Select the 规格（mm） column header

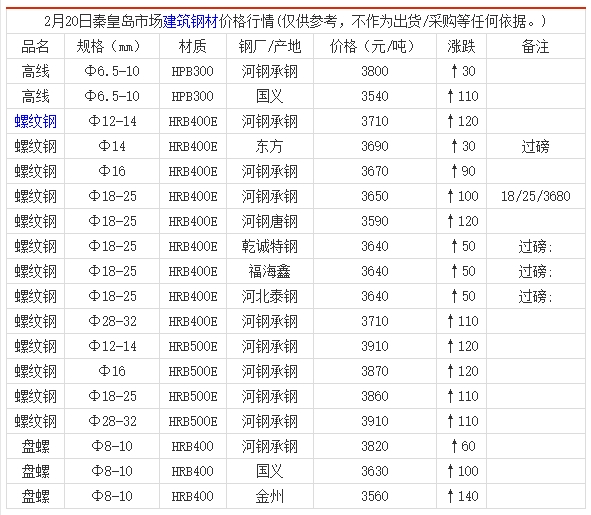(112, 46)
